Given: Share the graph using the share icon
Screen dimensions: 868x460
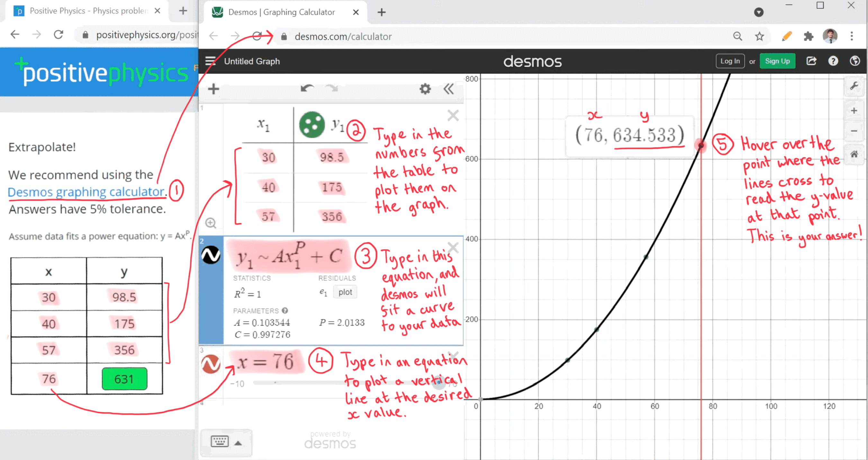Looking at the screenshot, I should pos(812,61).
